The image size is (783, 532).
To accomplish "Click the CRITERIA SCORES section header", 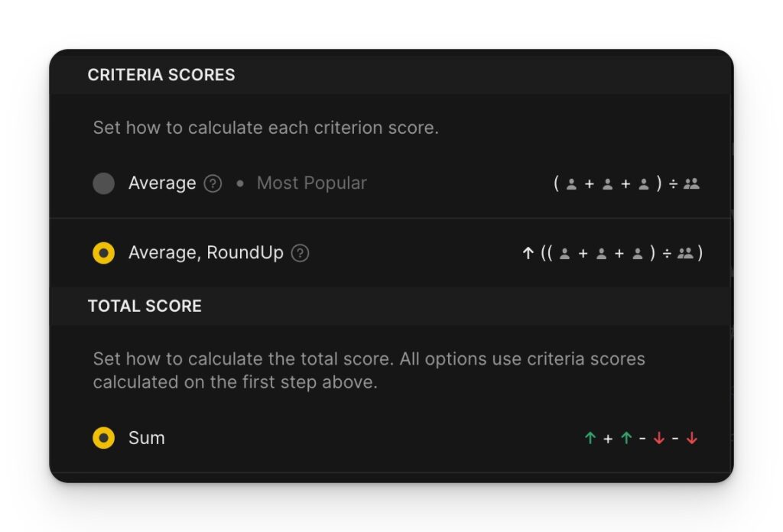I will pos(161,75).
